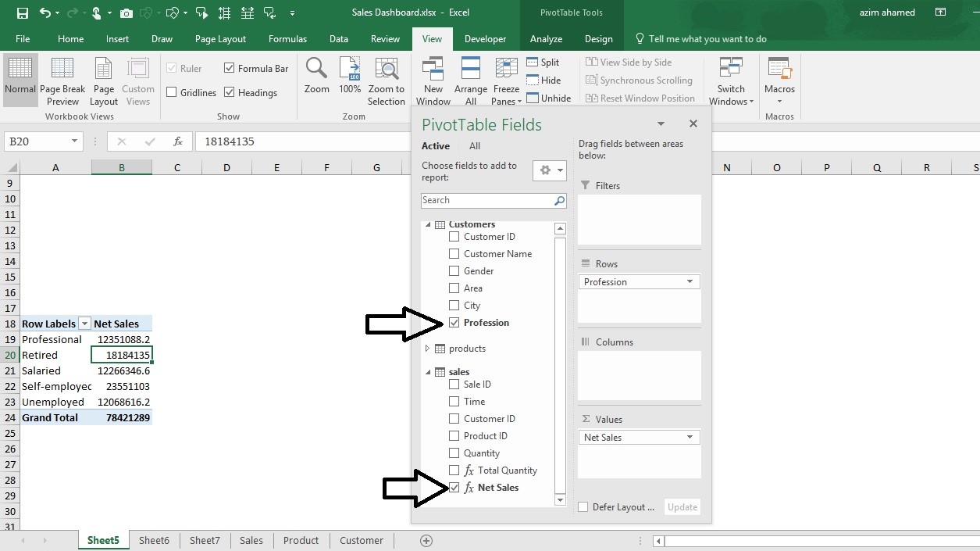The width and height of the screenshot is (980, 551).
Task: Open the PivotTable Fields tools gear menu
Action: (x=550, y=170)
